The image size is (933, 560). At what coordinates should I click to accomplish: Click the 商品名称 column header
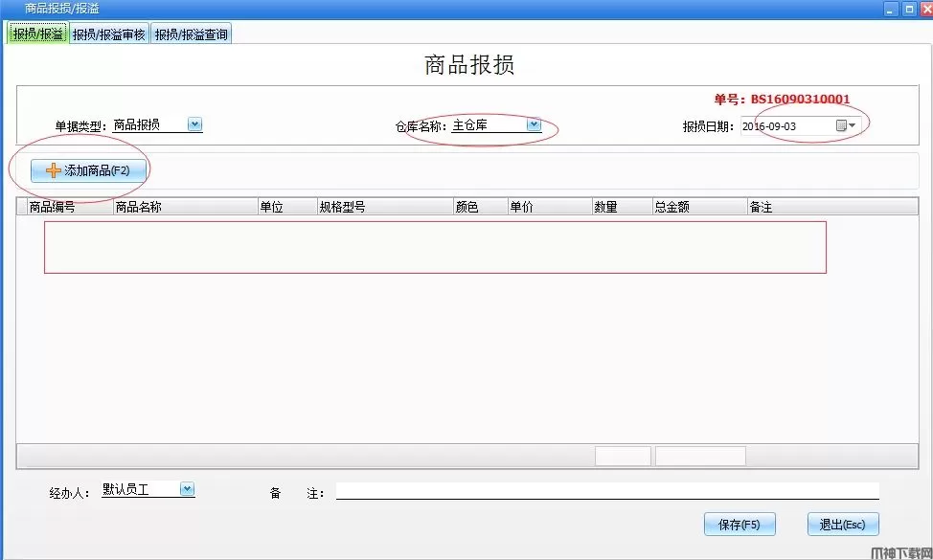pos(138,207)
